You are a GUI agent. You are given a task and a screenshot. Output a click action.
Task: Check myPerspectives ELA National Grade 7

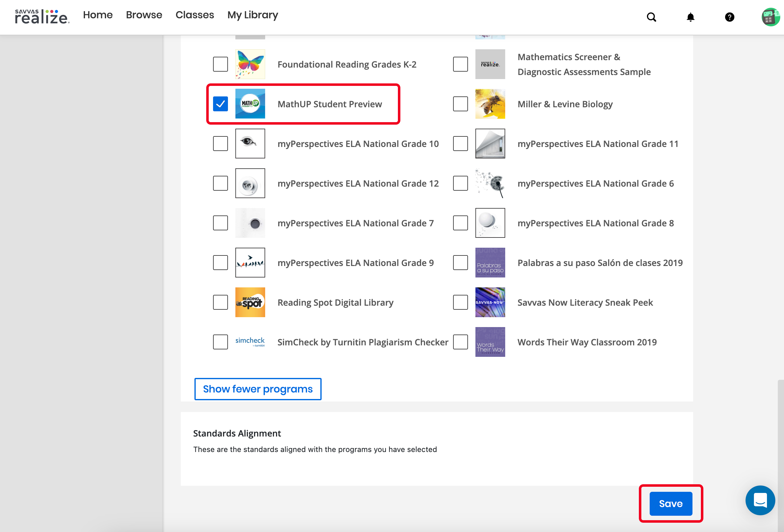pos(220,223)
